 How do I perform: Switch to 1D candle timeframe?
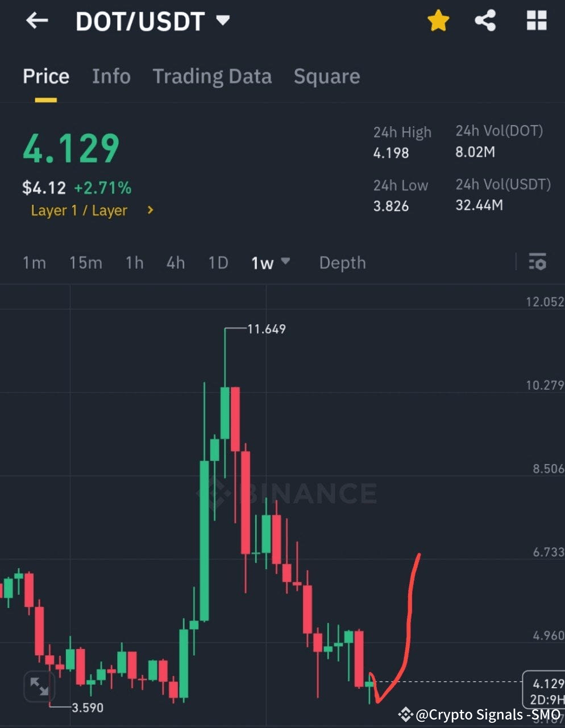pos(218,263)
